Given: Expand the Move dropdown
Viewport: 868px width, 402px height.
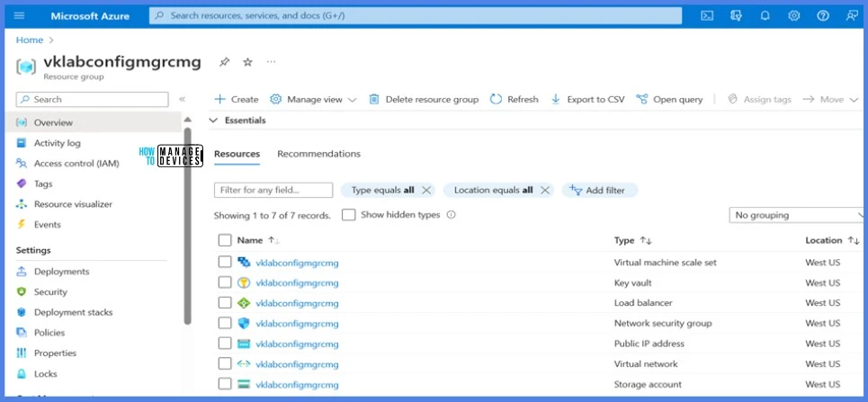Looking at the screenshot, I should pyautogui.click(x=830, y=99).
